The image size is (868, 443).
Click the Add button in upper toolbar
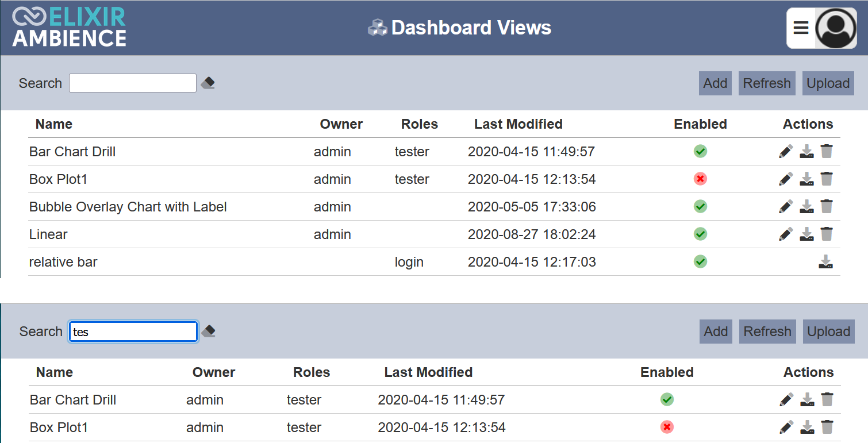pyautogui.click(x=715, y=83)
